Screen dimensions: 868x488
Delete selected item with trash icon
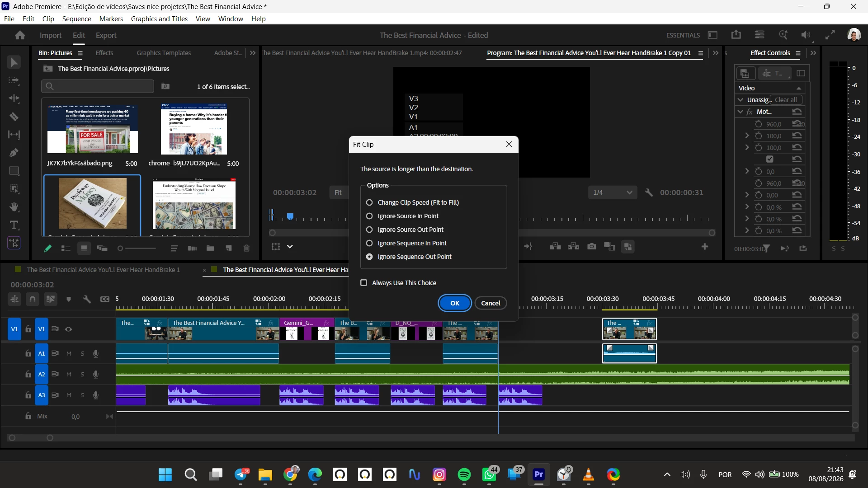(246, 248)
